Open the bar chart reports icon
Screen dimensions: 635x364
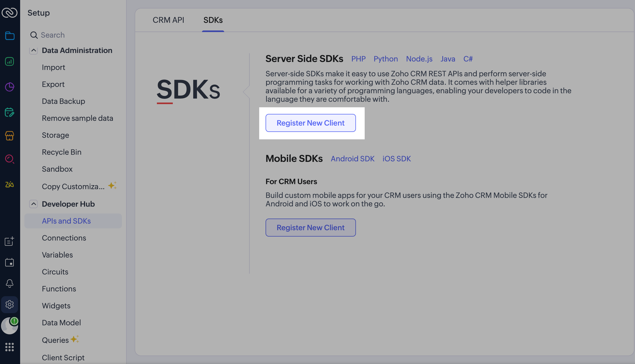(10, 61)
